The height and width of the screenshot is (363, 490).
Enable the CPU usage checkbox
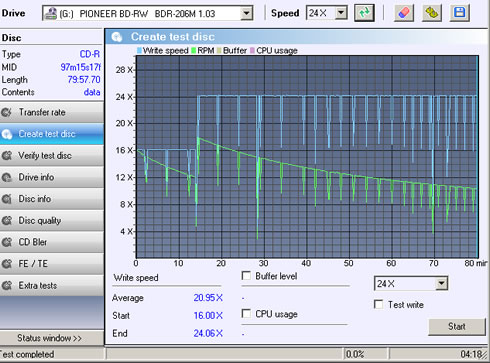pyautogui.click(x=246, y=314)
